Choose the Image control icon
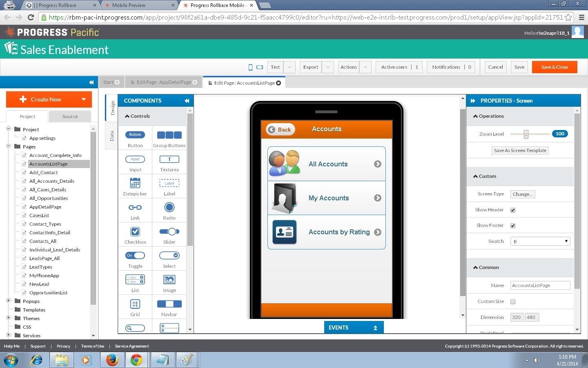 click(169, 280)
